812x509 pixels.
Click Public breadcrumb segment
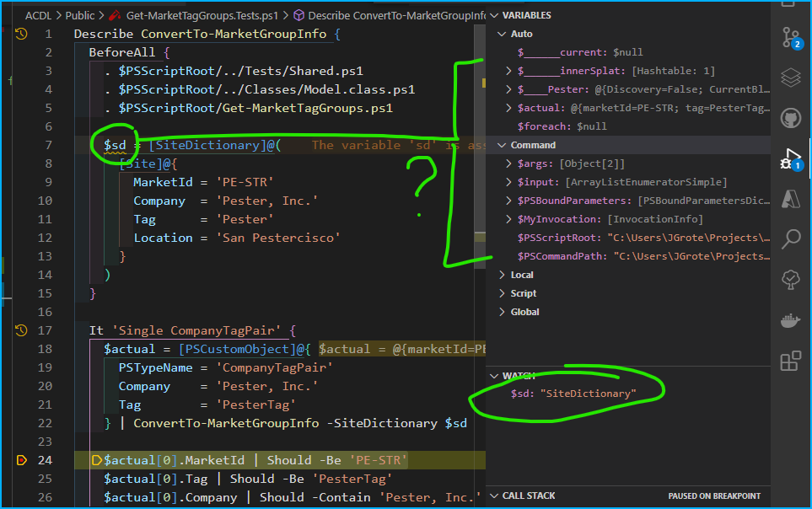point(80,15)
